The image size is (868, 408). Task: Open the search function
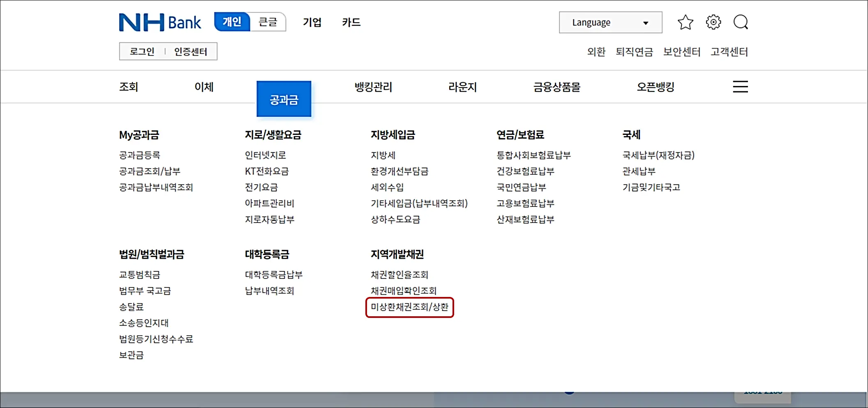(741, 22)
